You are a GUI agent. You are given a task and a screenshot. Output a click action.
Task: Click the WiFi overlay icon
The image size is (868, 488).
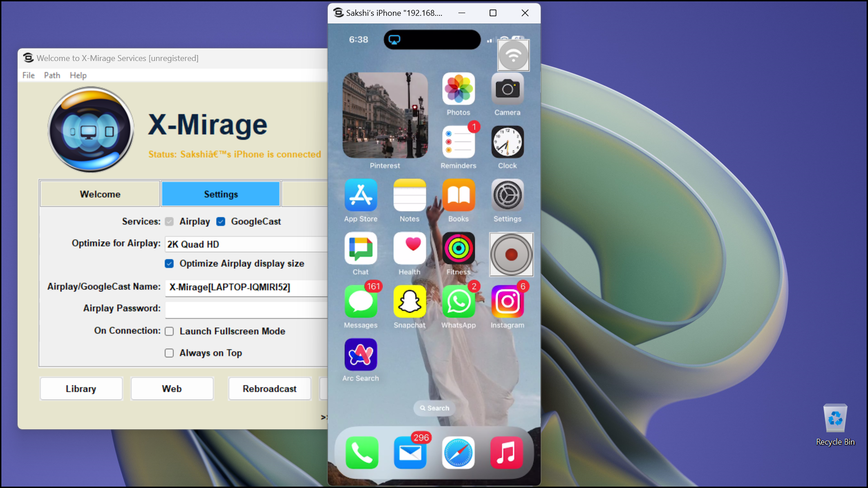coord(513,56)
